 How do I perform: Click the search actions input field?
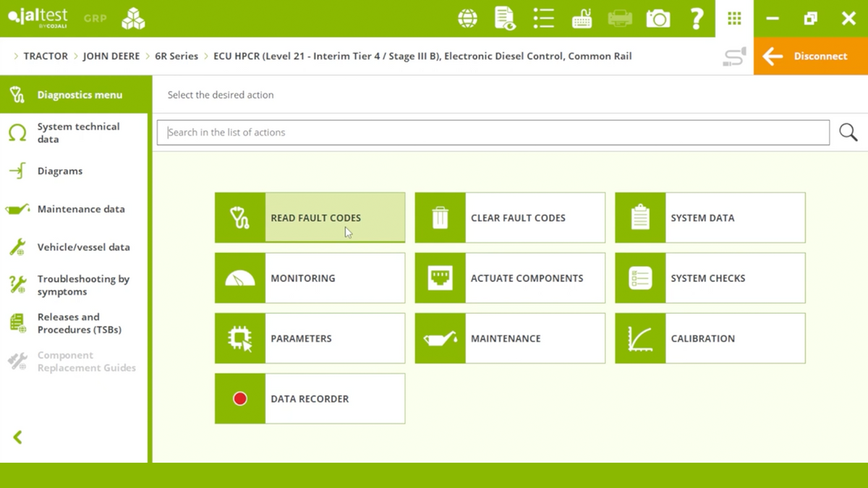click(x=493, y=132)
